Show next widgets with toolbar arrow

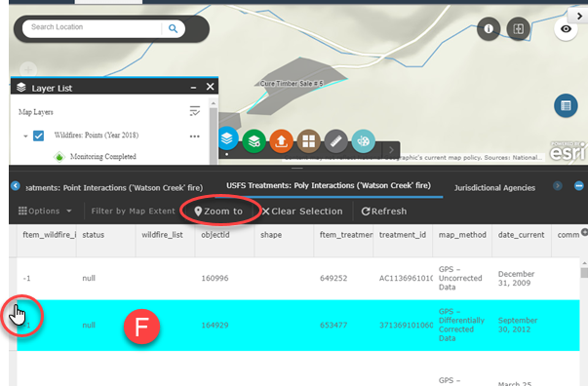[391, 150]
